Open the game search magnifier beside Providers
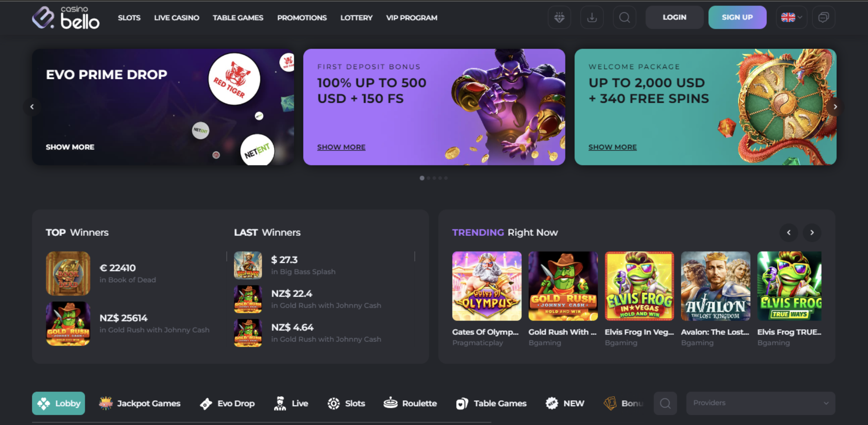 (665, 403)
